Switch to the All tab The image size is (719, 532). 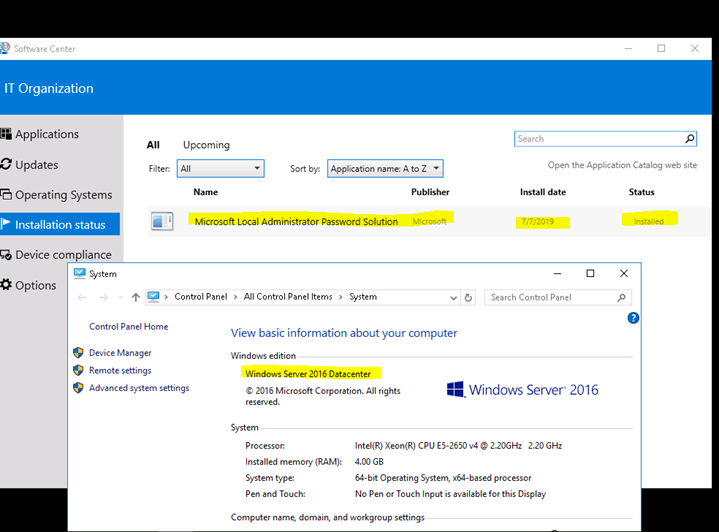(x=153, y=145)
